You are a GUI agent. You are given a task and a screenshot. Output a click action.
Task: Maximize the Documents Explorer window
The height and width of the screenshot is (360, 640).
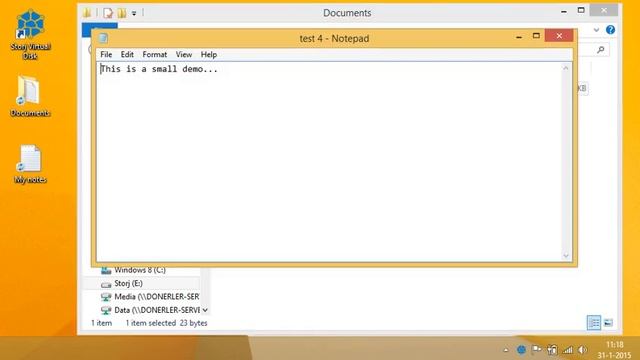coord(581,11)
